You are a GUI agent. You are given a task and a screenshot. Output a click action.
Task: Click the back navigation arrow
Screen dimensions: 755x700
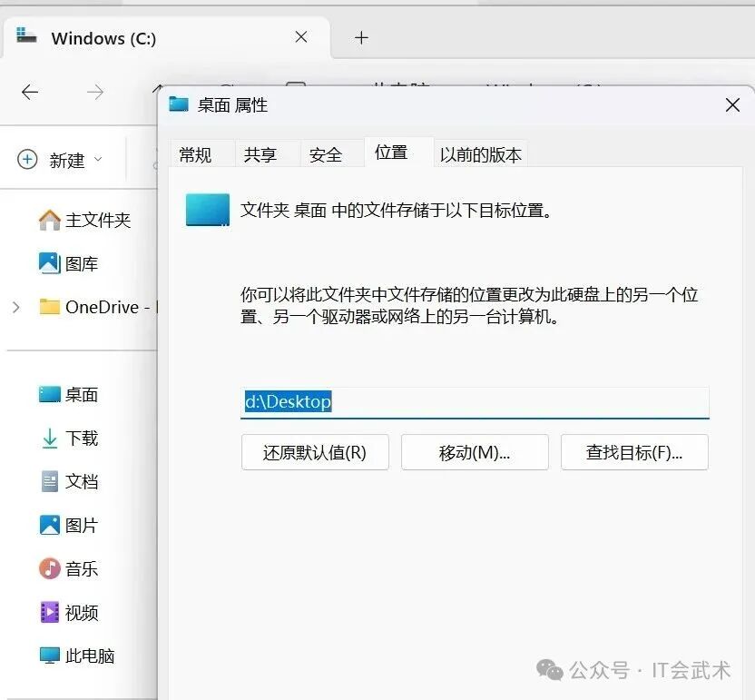(29, 93)
